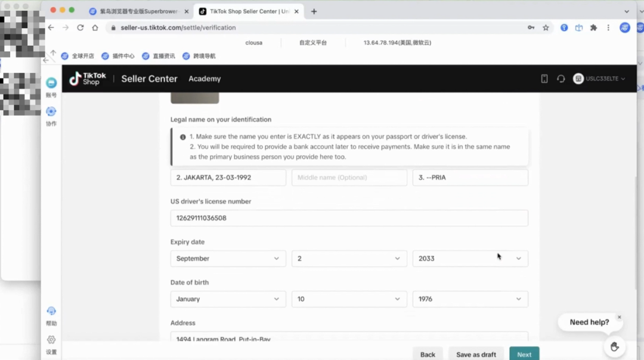Click the Back button
644x360 pixels.
[x=428, y=354]
